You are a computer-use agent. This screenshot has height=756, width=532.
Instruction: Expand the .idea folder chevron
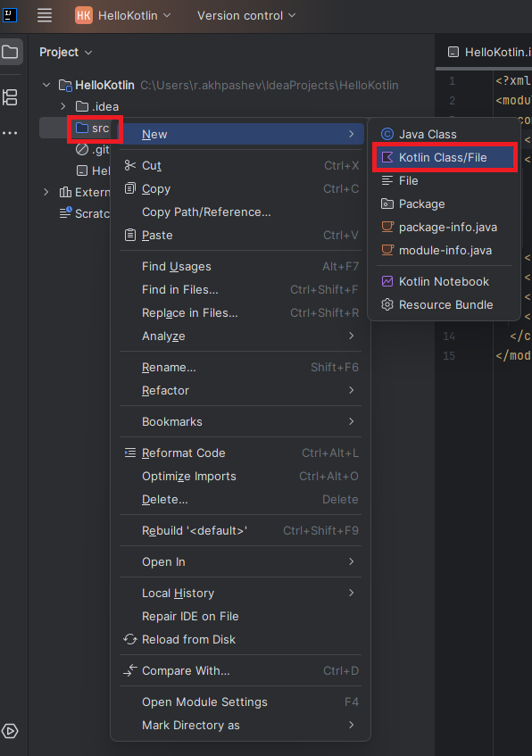[63, 106]
